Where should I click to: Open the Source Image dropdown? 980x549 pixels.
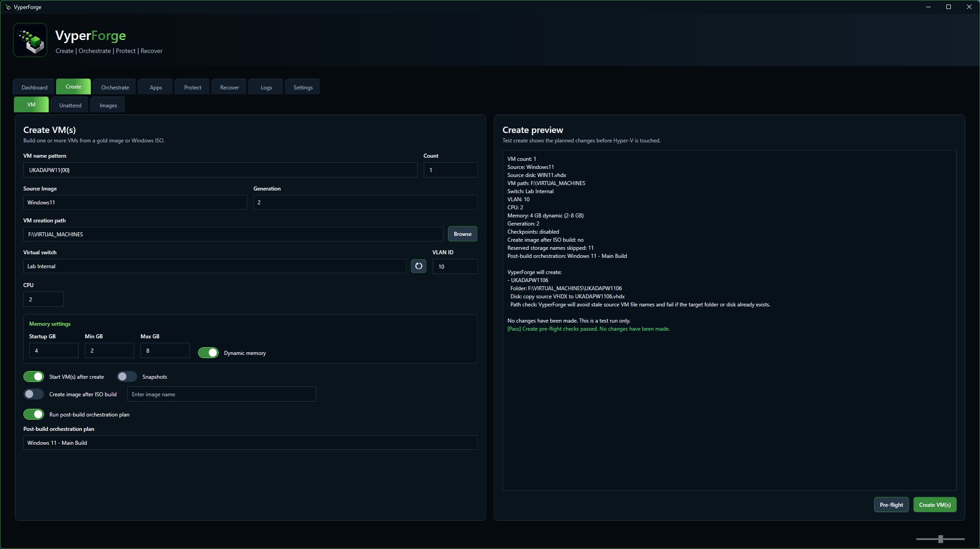(135, 202)
